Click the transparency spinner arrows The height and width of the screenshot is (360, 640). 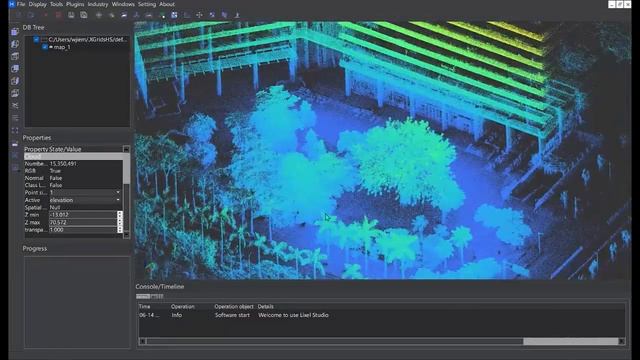click(120, 230)
